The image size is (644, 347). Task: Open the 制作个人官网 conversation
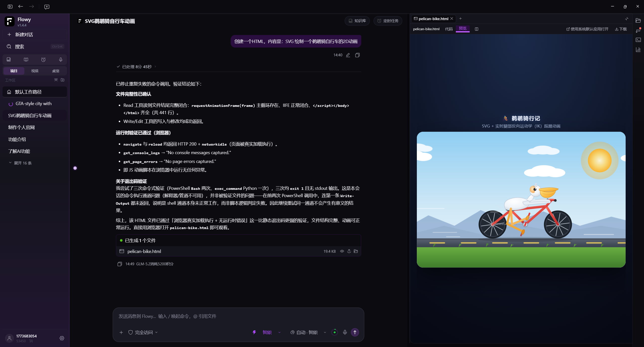[35, 127]
